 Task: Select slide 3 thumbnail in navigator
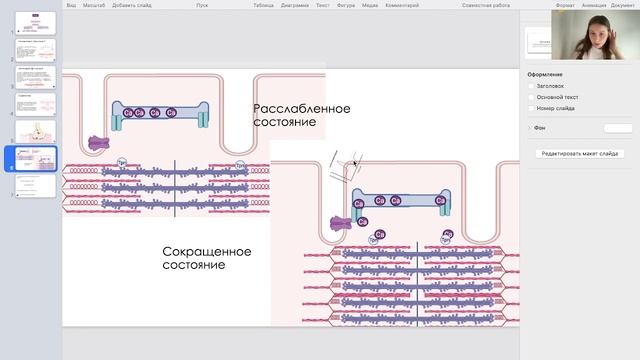click(x=36, y=77)
